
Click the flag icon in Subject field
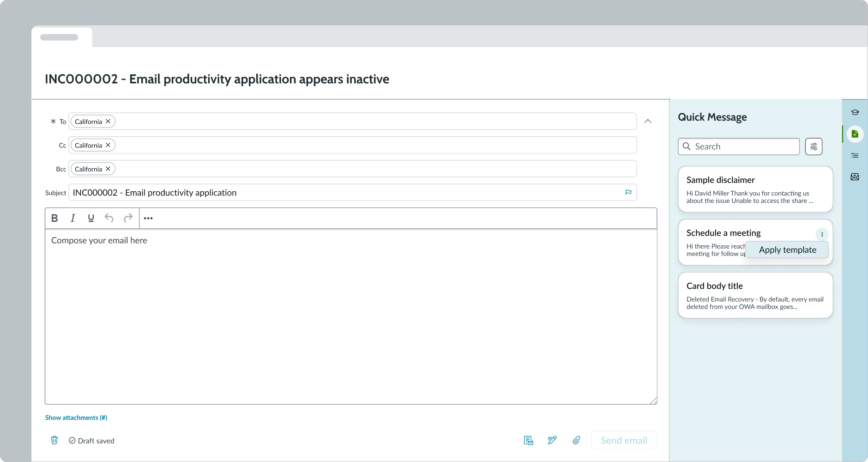[x=628, y=192]
